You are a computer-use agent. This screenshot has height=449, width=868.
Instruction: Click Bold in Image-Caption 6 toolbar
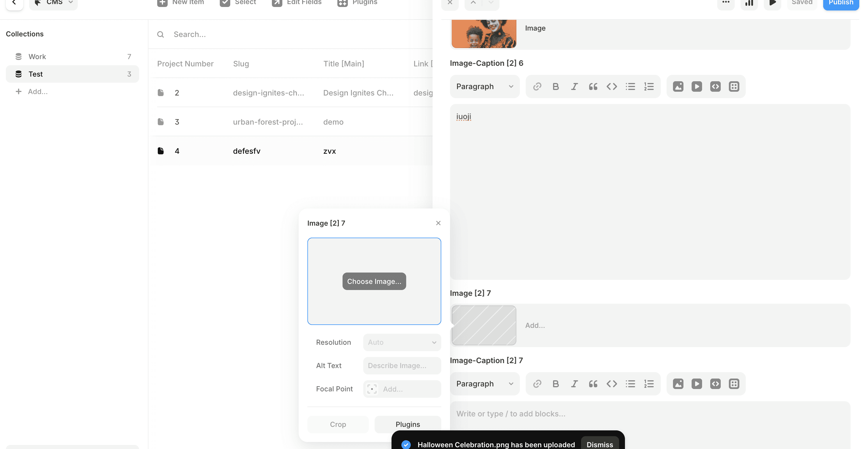coord(556,87)
